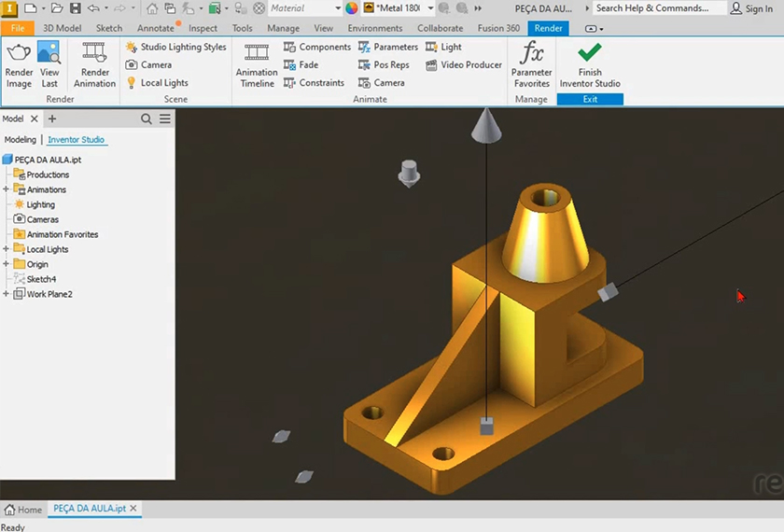Click the Video Producer tool
The image size is (784, 532).
[464, 65]
